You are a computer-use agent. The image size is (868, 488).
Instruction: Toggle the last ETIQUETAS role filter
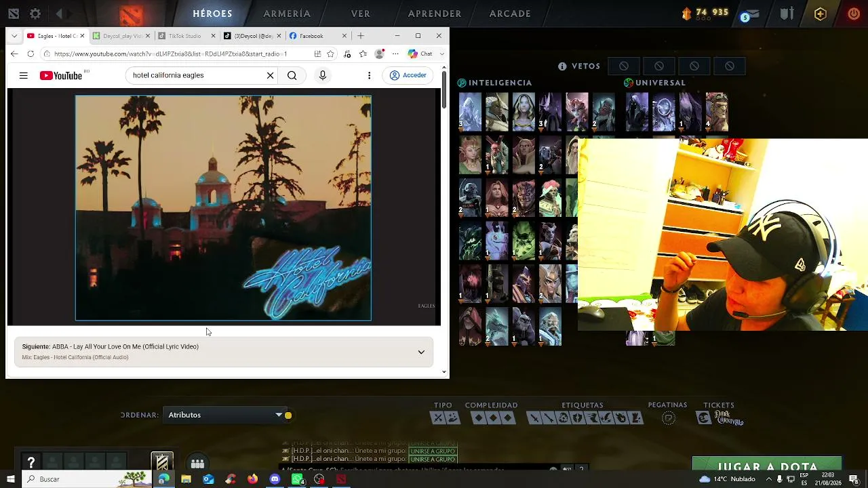point(636,418)
